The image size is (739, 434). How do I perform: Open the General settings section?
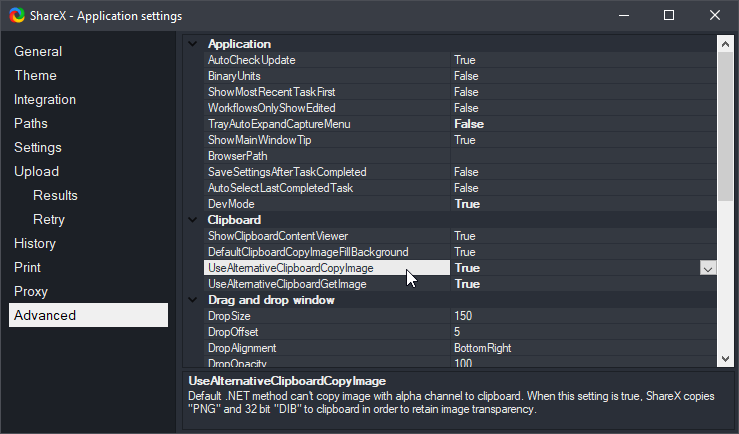(x=38, y=51)
